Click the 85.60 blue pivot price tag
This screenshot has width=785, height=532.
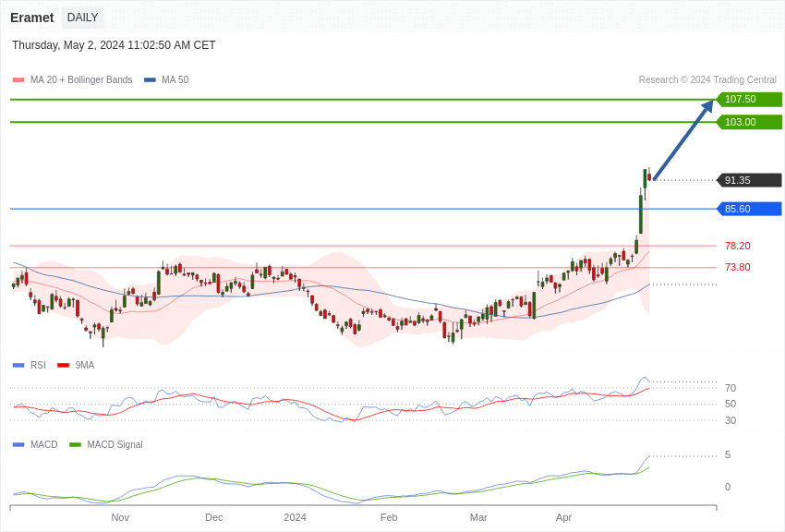point(749,209)
